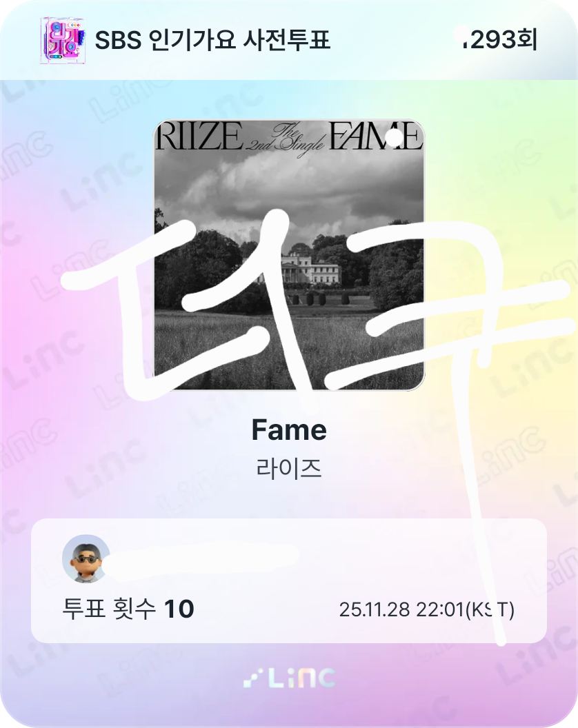Screen dimensions: 578x728
Task: Click the 투표 횟수 10 vote count
Action: 128,609
